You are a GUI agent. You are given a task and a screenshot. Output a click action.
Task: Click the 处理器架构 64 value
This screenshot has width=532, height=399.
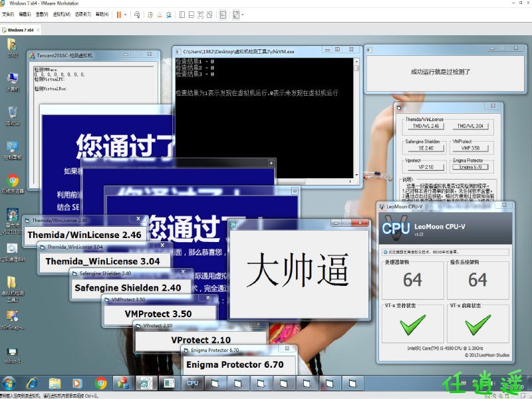(x=412, y=280)
